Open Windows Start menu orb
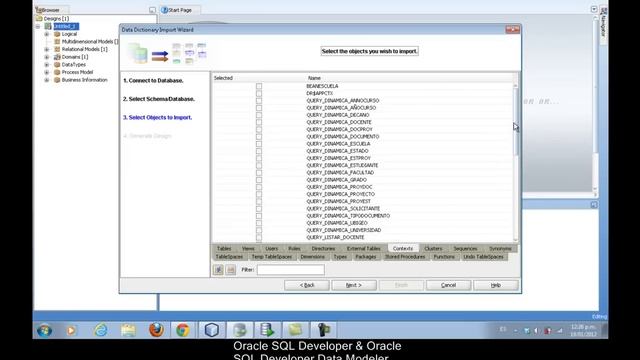 tap(44, 330)
